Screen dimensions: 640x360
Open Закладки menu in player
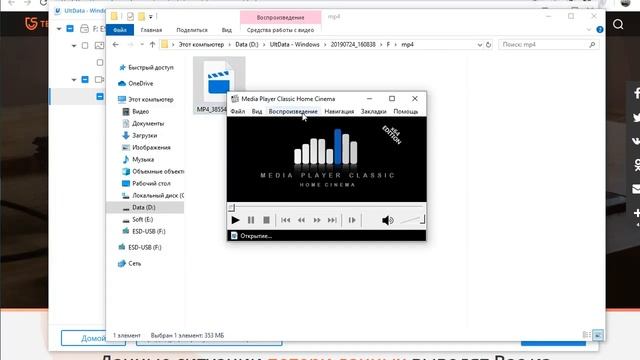point(373,111)
